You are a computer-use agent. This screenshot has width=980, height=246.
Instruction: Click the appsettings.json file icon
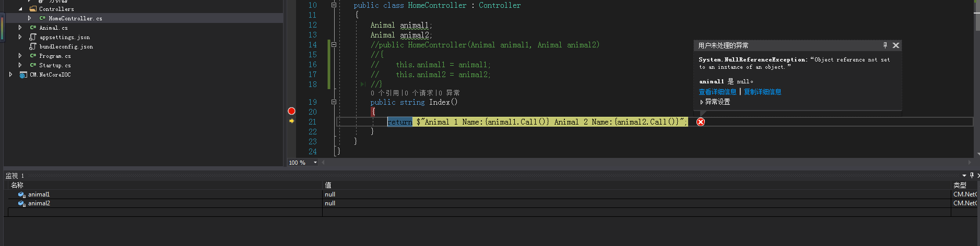tap(33, 38)
